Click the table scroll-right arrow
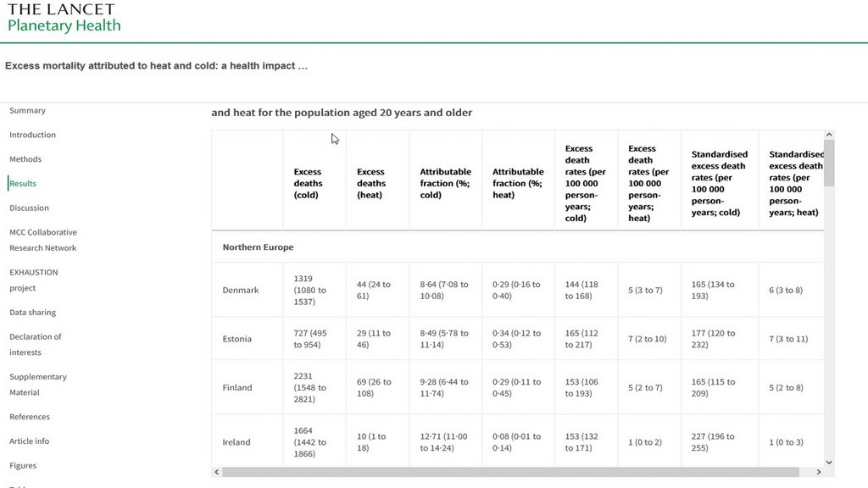868x488 pixels. [819, 472]
